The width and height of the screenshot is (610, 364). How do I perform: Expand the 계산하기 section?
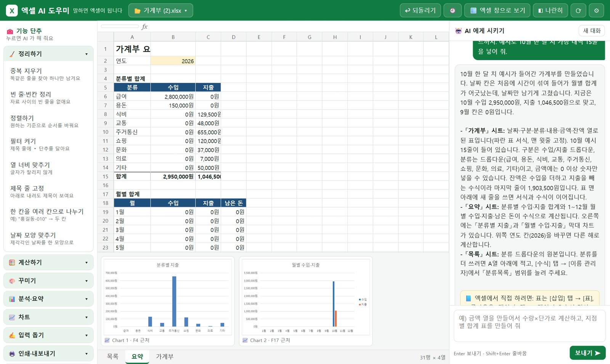pos(48,262)
